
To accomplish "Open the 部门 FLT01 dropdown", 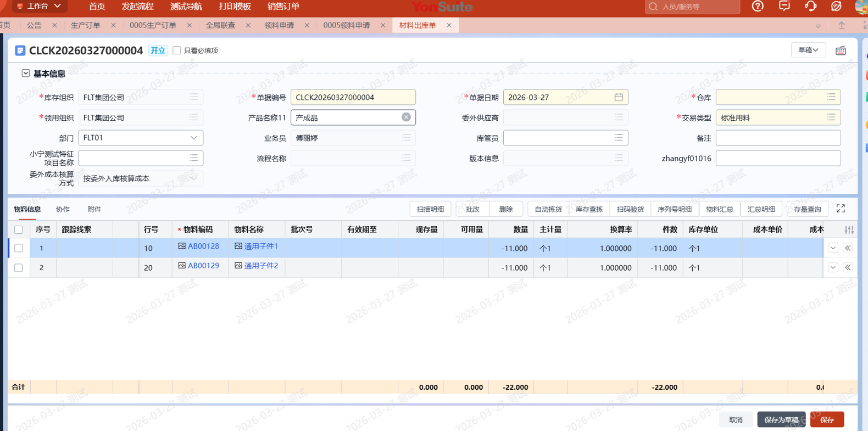I will (193, 138).
